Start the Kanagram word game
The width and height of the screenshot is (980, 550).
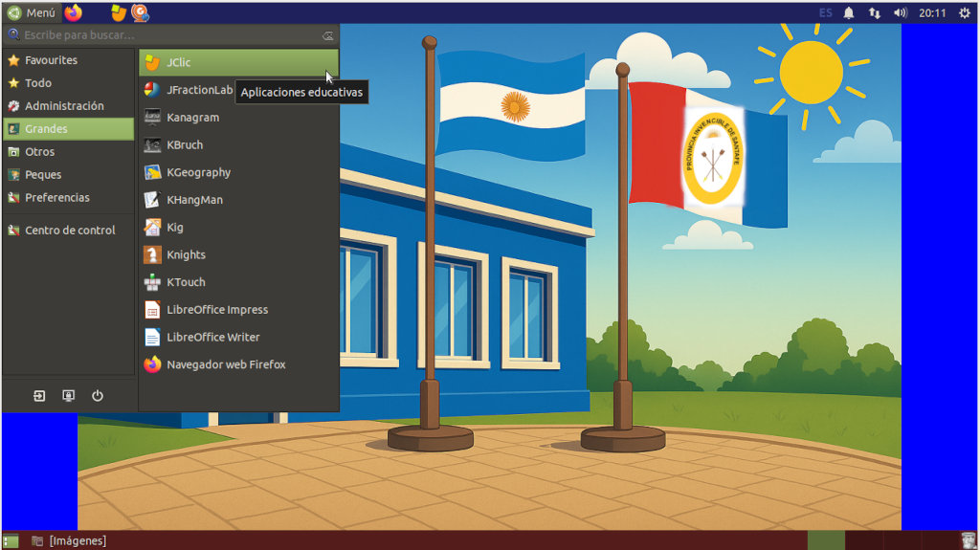coord(191,118)
